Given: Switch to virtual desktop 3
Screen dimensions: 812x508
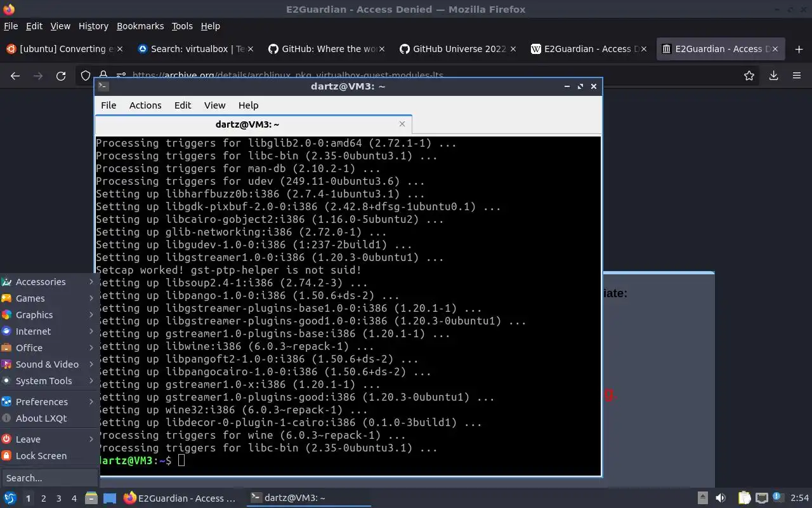Looking at the screenshot, I should click(58, 498).
